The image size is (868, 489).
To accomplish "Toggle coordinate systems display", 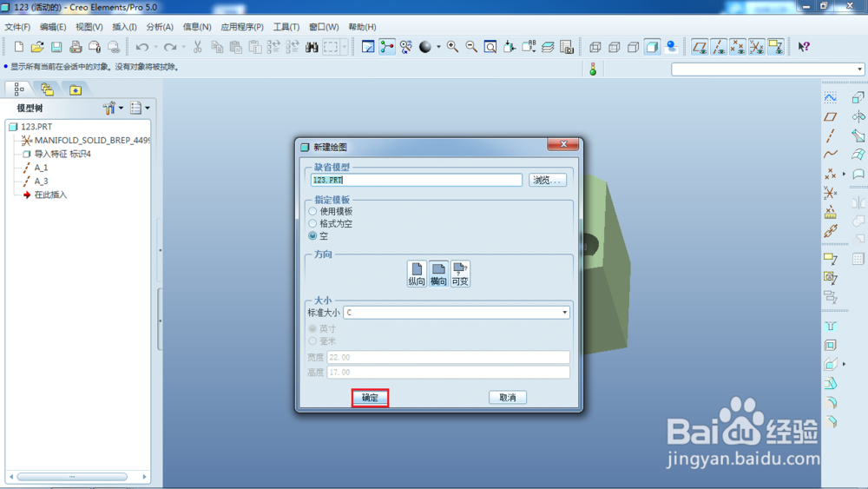I will pos(756,47).
